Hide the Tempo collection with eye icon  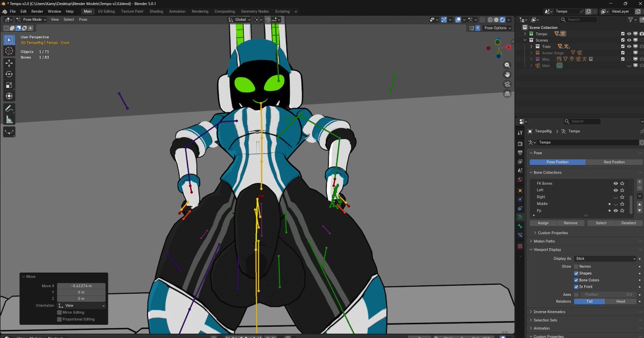630,34
